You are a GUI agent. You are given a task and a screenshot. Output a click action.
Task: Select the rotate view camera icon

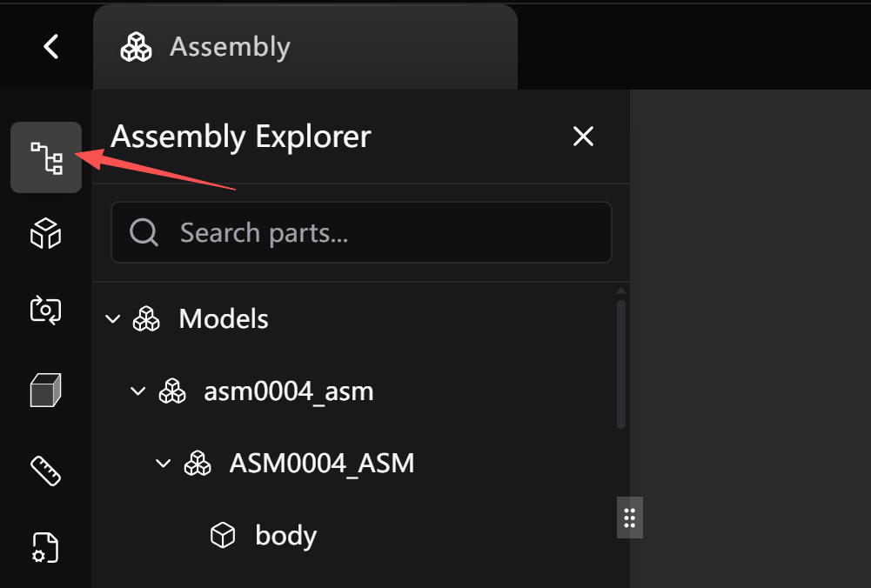(x=45, y=310)
